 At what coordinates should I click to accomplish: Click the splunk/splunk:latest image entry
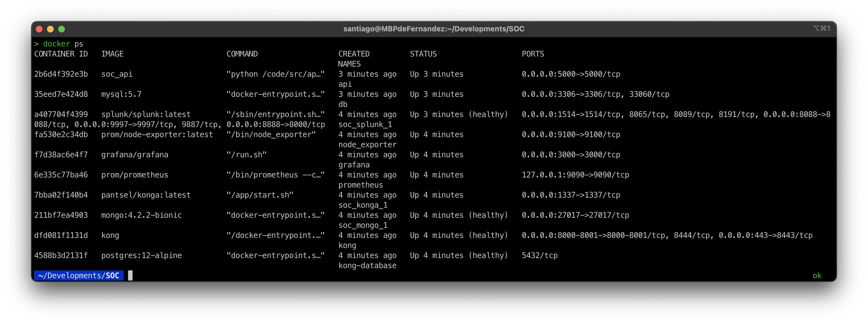point(146,114)
